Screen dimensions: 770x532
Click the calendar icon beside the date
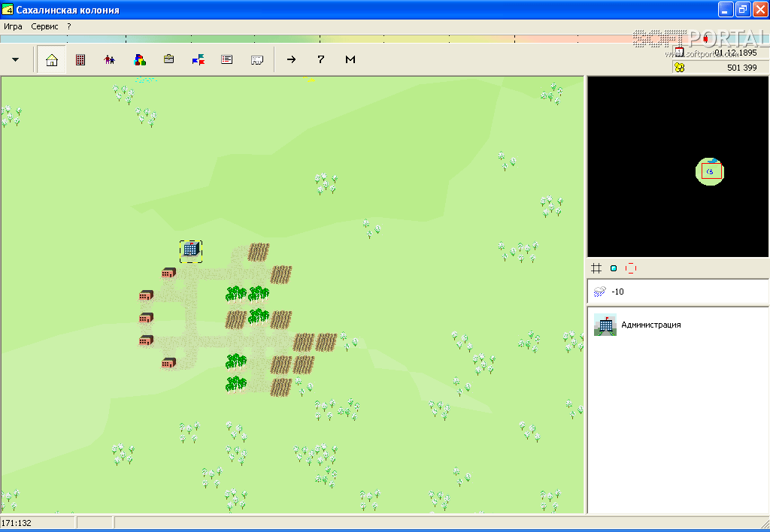679,52
